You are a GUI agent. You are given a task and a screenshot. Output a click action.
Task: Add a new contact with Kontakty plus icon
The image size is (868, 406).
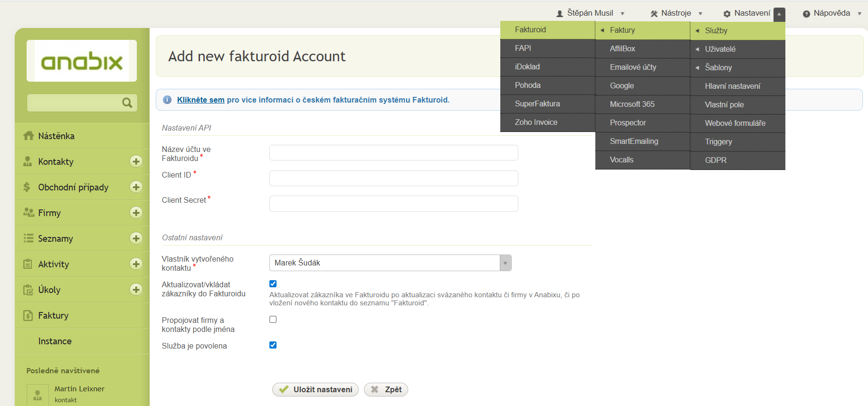136,161
